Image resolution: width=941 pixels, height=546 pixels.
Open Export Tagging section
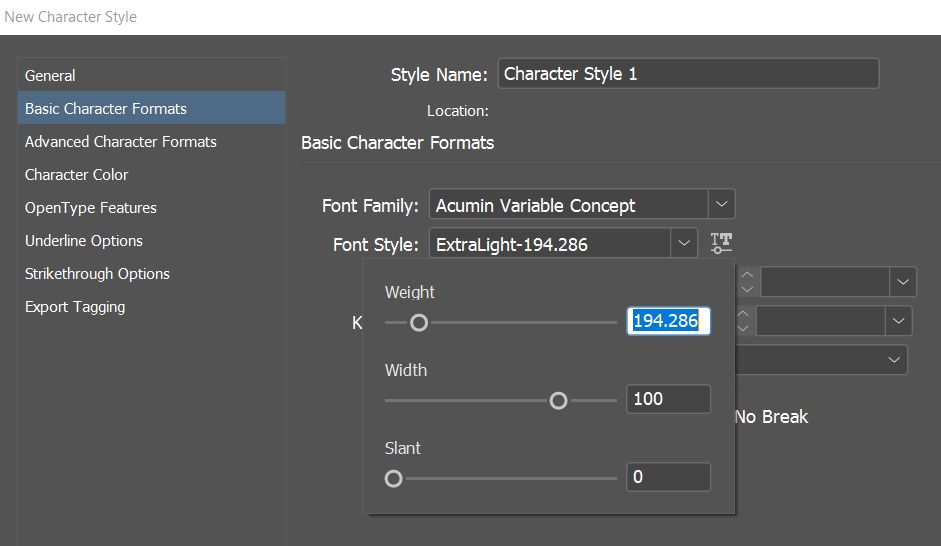75,307
